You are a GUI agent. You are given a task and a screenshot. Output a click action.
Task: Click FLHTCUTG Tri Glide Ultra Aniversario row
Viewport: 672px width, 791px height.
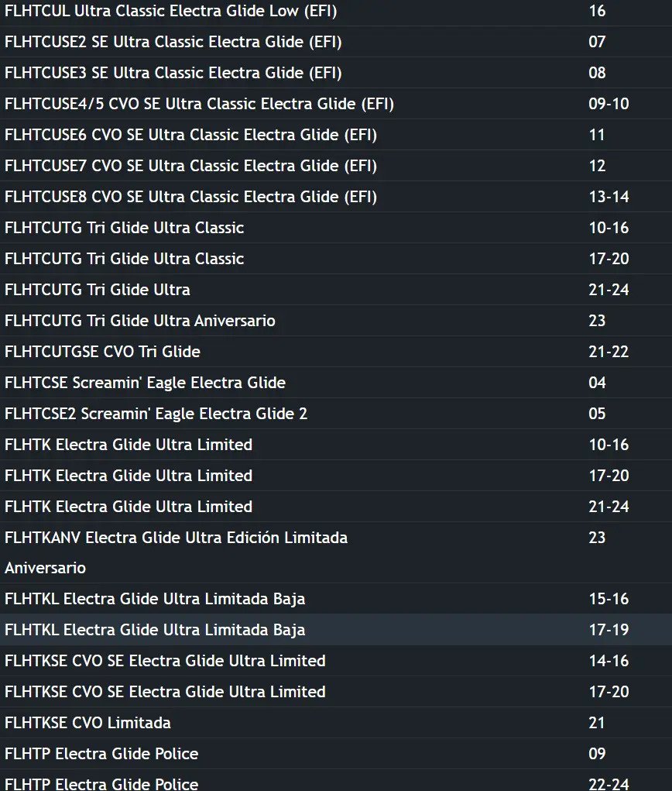tap(336, 321)
